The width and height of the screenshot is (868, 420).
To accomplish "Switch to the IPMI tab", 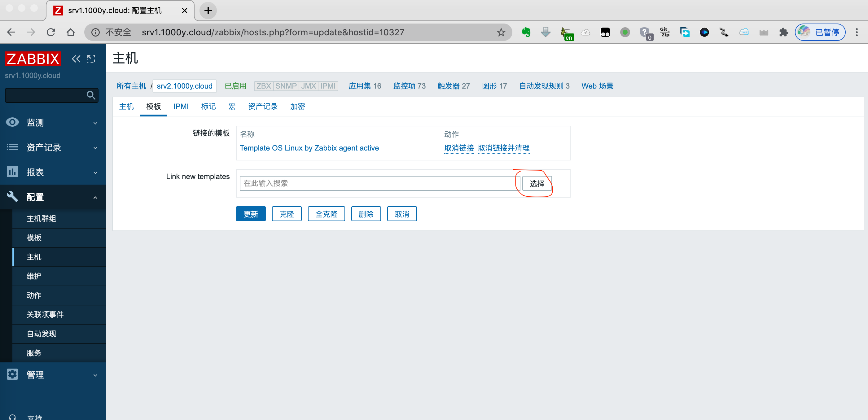I will (181, 107).
